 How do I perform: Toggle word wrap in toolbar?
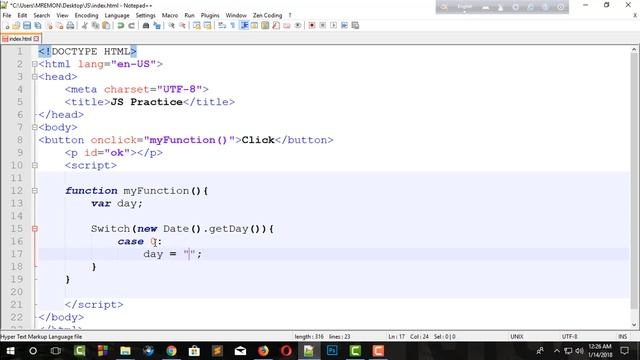[x=222, y=25]
